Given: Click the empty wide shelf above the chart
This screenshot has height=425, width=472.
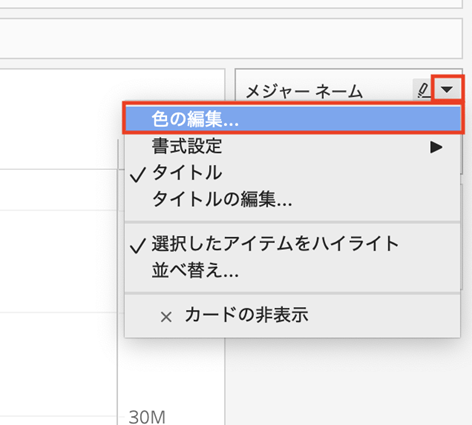Looking at the screenshot, I should 230,38.
